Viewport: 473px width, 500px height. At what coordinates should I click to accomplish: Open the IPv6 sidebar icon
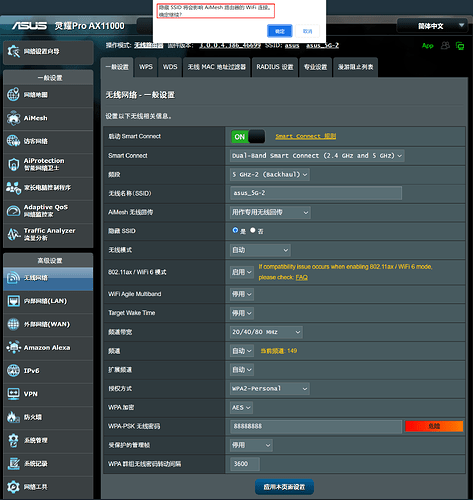[13, 370]
